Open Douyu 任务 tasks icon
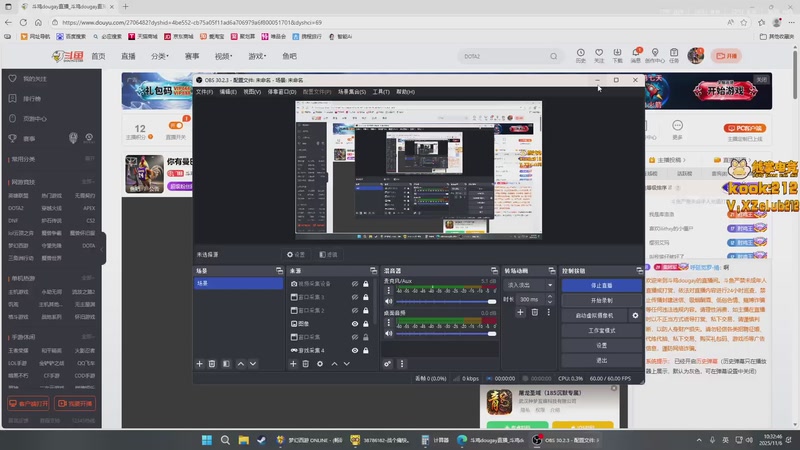 coord(674,55)
